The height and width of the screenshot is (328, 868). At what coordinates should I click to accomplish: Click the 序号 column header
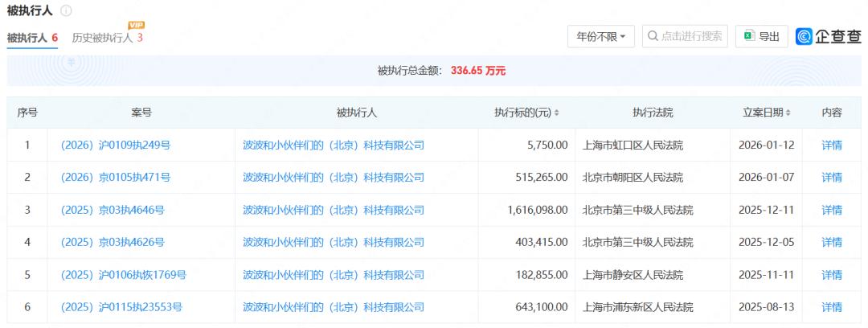click(27, 113)
